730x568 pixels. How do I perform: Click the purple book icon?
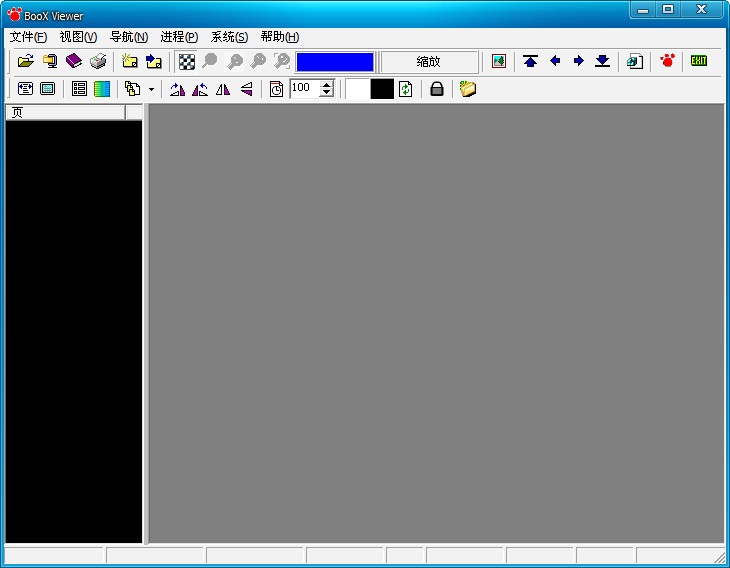pyautogui.click(x=74, y=61)
